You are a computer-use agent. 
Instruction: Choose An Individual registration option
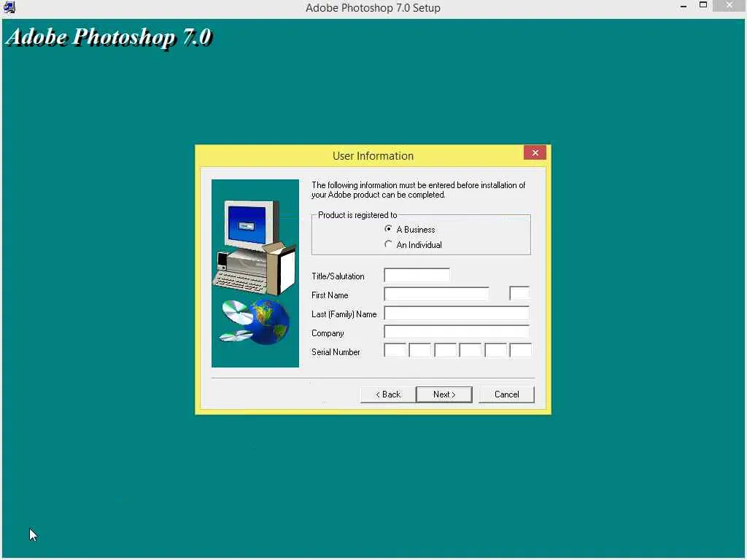[x=388, y=244]
